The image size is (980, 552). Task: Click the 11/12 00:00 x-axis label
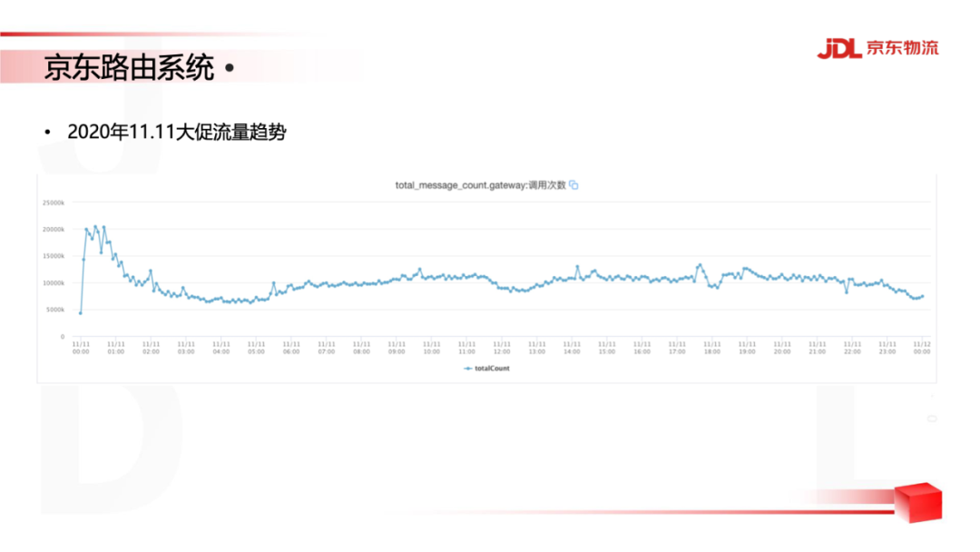click(922, 349)
